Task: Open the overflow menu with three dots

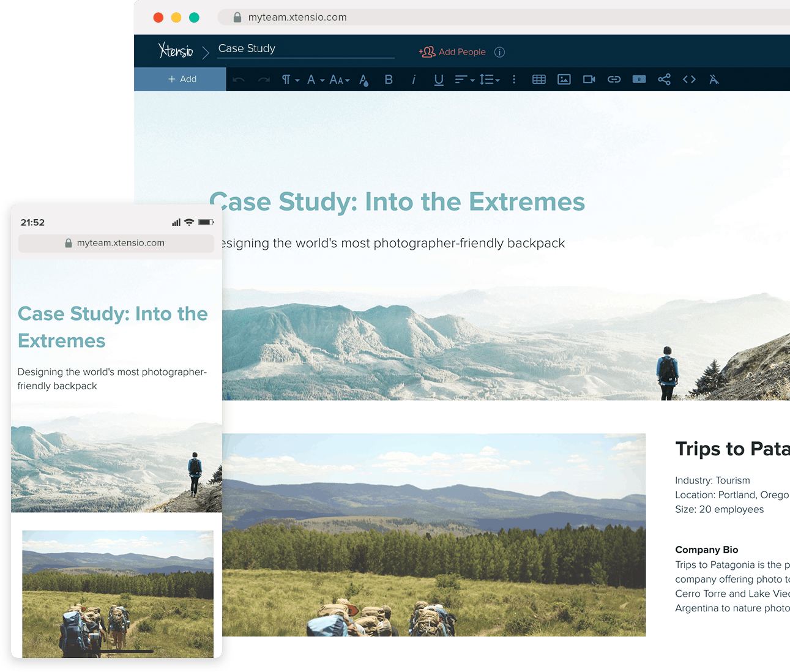Action: pyautogui.click(x=514, y=79)
